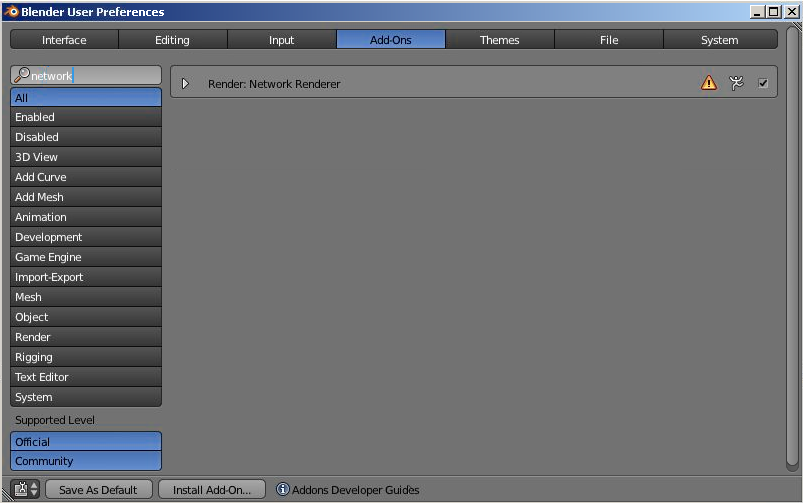This screenshot has width=803, height=503.
Task: Click the info icon beside Addons Developer Guides
Action: (283, 489)
